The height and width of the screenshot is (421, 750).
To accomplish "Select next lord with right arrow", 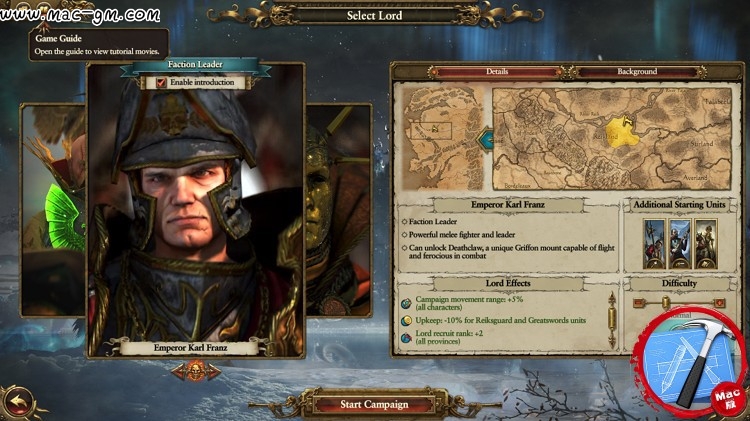I will [213, 371].
